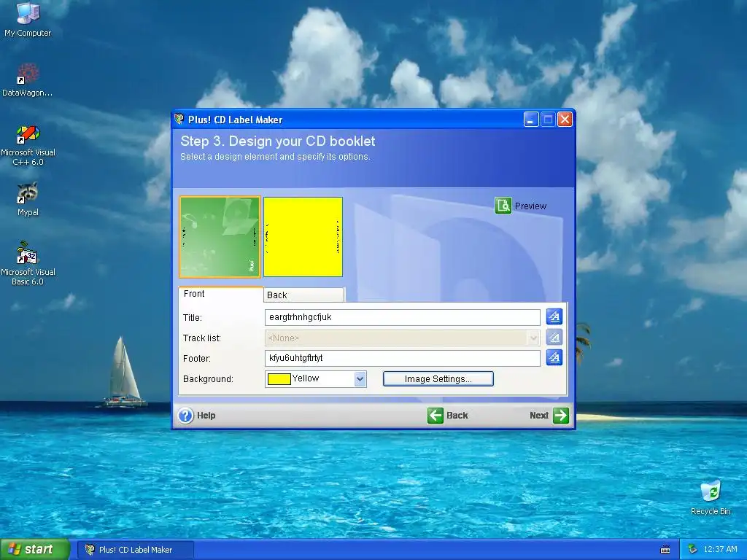Click into the Title text field
The width and height of the screenshot is (747, 560).
click(403, 317)
